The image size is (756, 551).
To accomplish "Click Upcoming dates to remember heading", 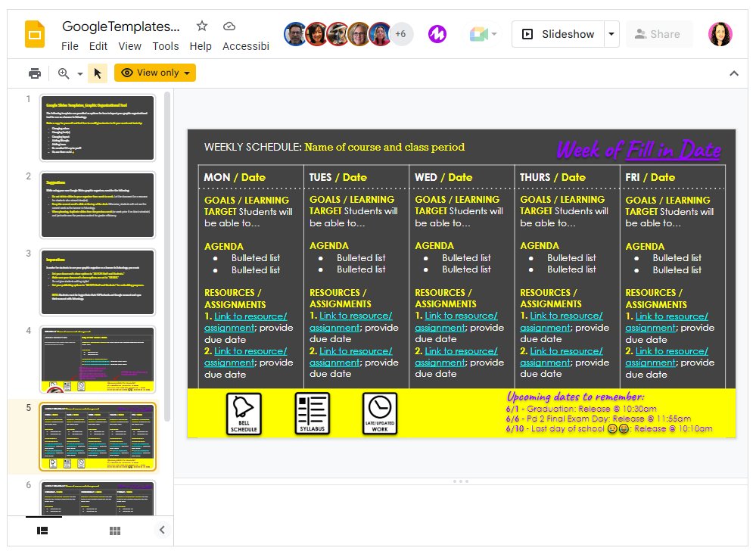I will tap(575, 397).
